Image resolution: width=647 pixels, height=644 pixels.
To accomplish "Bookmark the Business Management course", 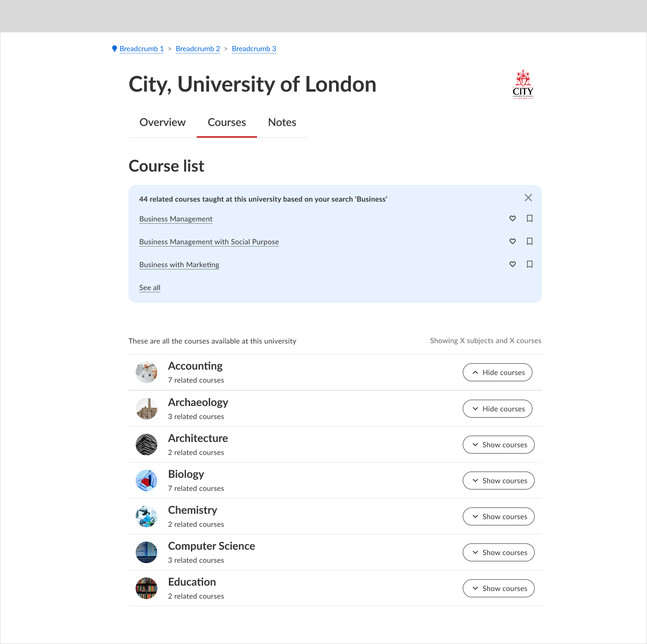I will point(530,218).
